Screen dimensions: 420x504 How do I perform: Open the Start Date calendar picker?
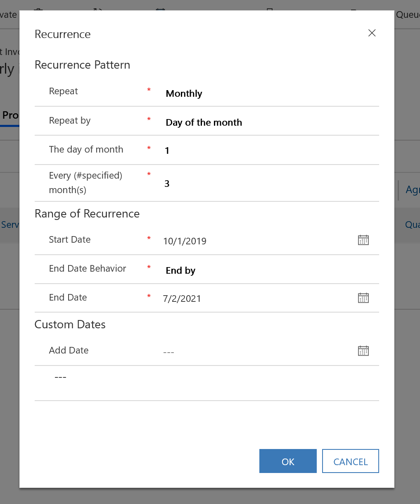tap(363, 240)
